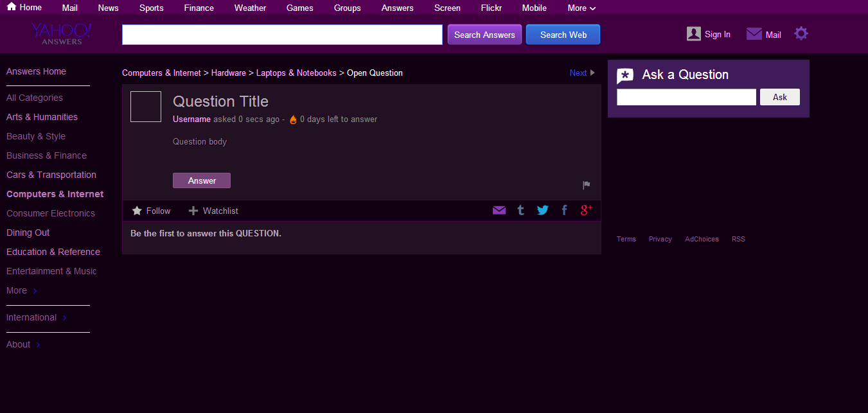The width and height of the screenshot is (868, 413).
Task: Expand More categories in sidebar
Action: click(x=22, y=291)
